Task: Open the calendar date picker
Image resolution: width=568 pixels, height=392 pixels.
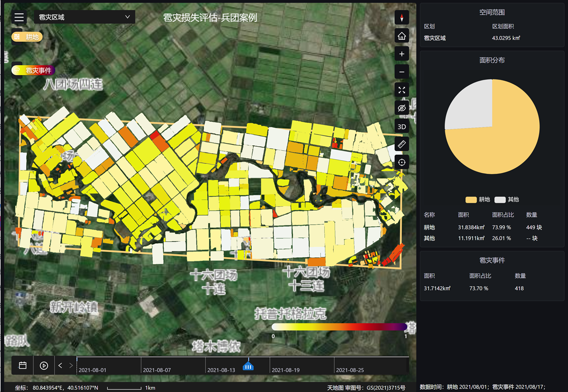Action: [23, 365]
